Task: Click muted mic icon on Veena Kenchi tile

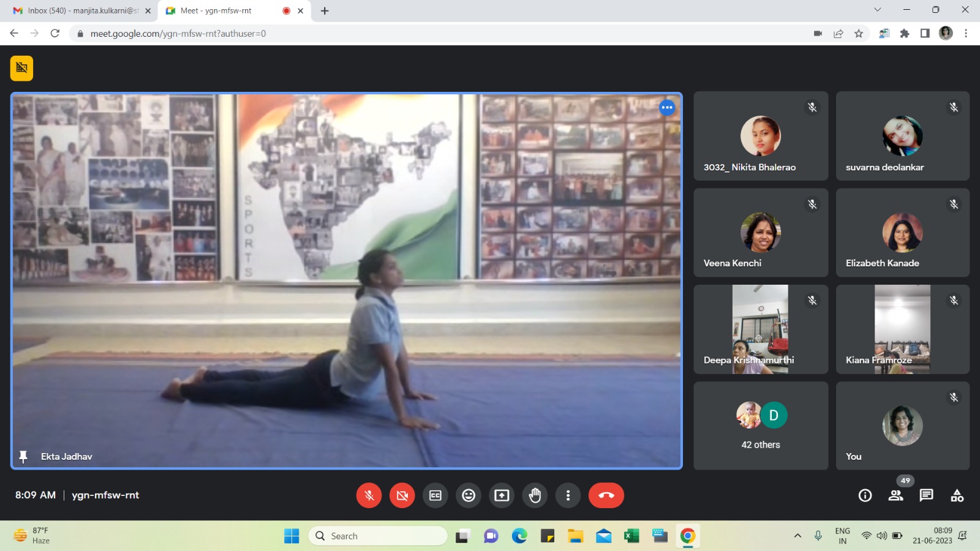Action: (x=812, y=204)
